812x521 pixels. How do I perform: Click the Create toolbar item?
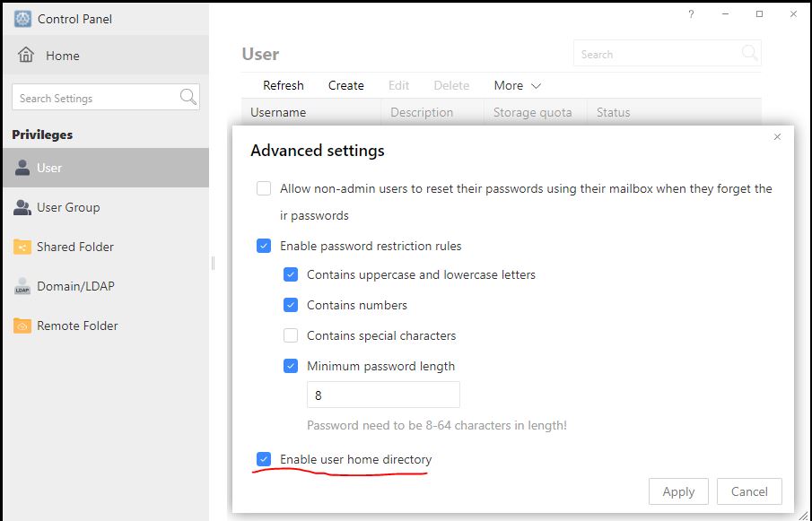click(x=346, y=85)
